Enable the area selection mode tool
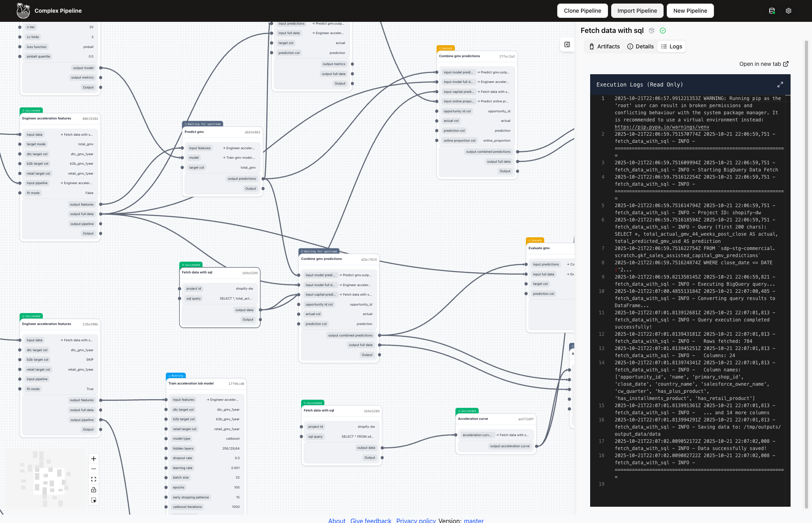 94,500
